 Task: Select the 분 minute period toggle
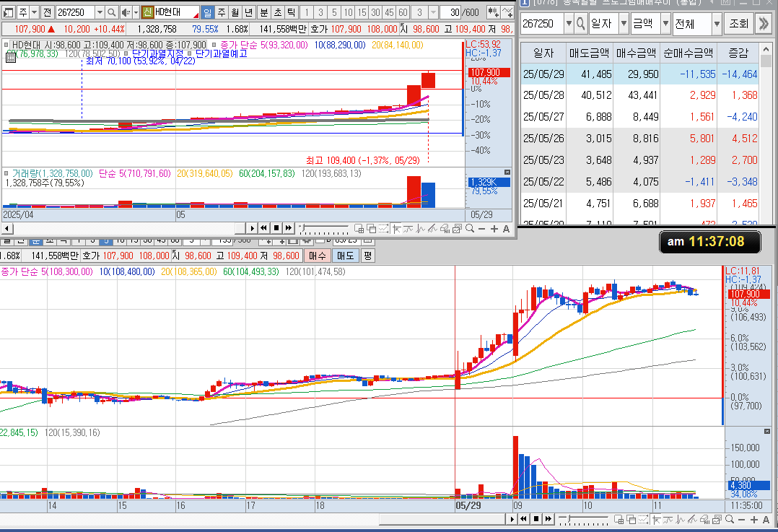coord(264,12)
